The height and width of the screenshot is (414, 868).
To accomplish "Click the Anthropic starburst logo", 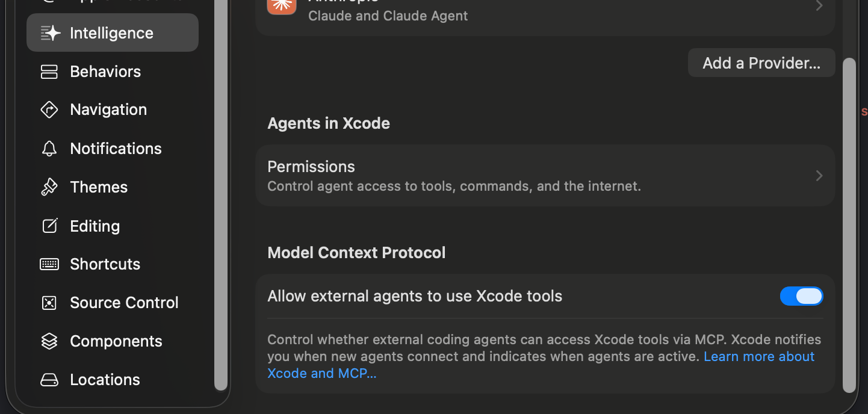I will (x=281, y=7).
